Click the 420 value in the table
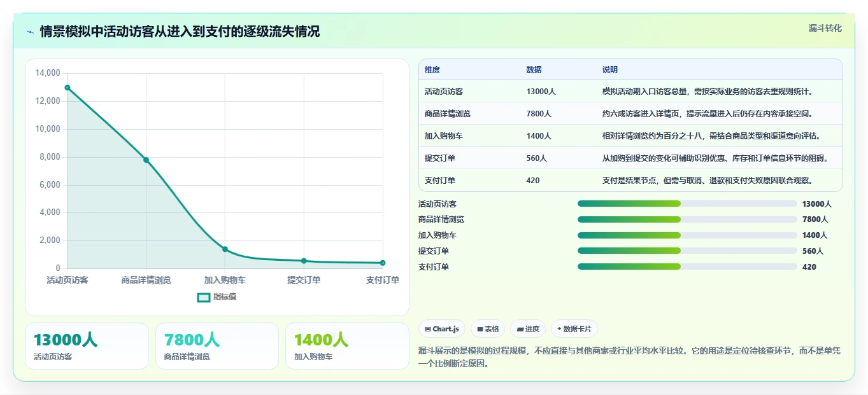 click(533, 181)
